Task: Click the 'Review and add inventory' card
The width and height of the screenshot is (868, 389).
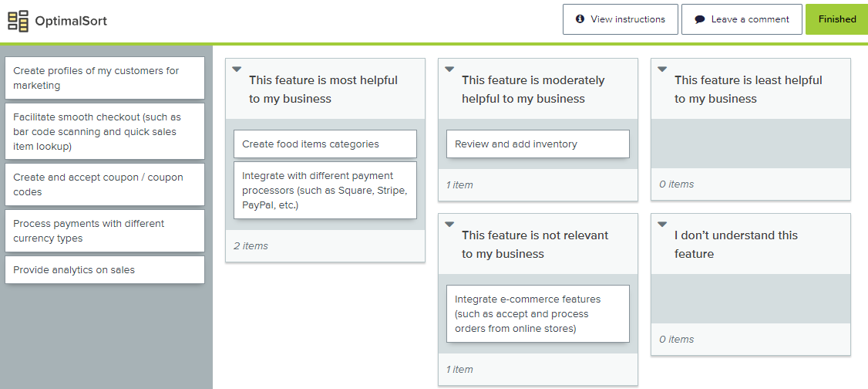Action: tap(537, 144)
